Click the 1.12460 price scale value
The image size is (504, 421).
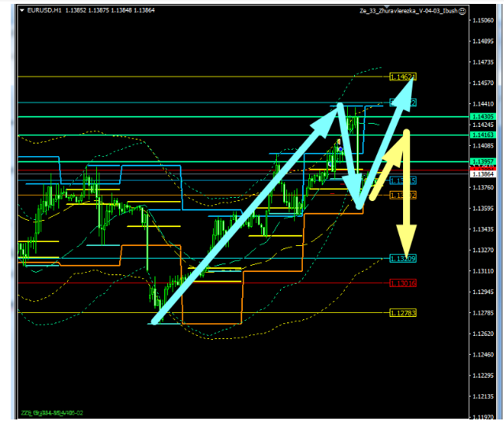tap(483, 355)
